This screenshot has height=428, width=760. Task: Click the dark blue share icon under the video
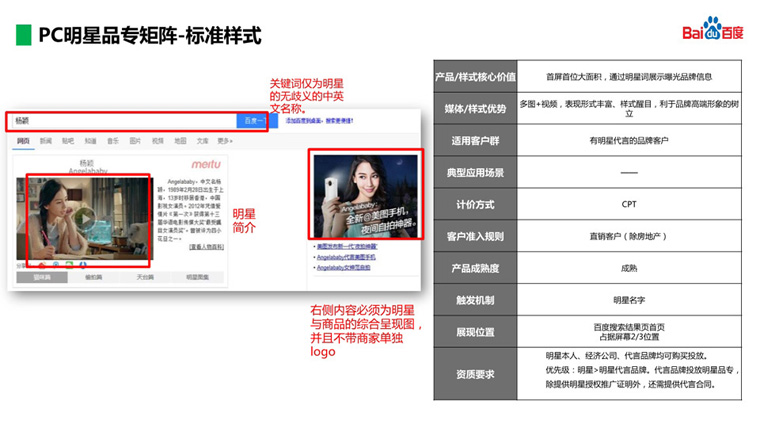click(83, 265)
